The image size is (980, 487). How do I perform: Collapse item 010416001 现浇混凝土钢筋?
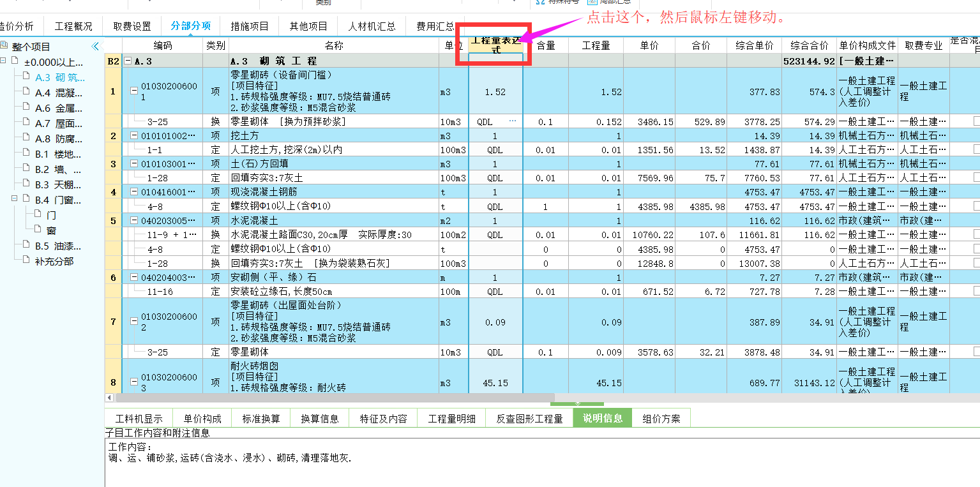pyautogui.click(x=134, y=191)
